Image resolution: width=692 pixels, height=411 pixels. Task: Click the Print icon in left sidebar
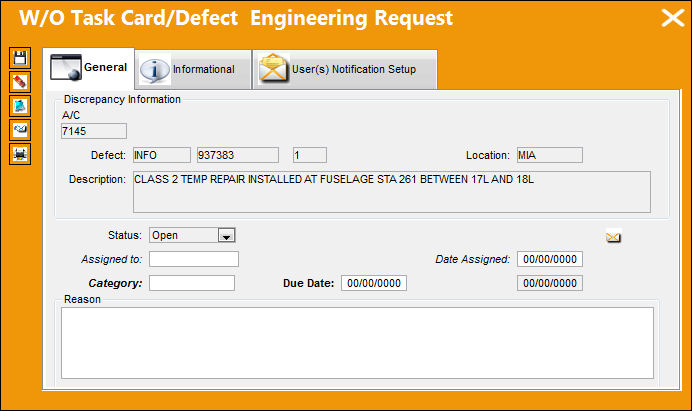pos(20,154)
